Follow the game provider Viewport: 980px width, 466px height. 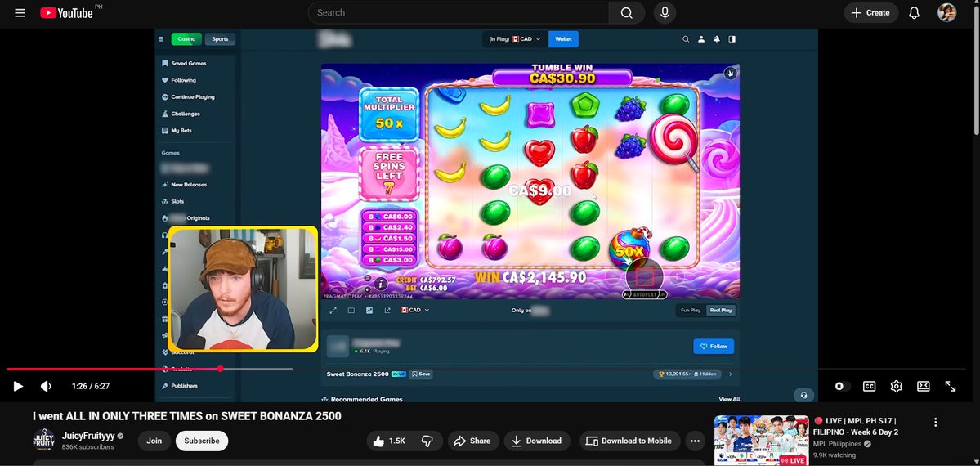tap(713, 346)
